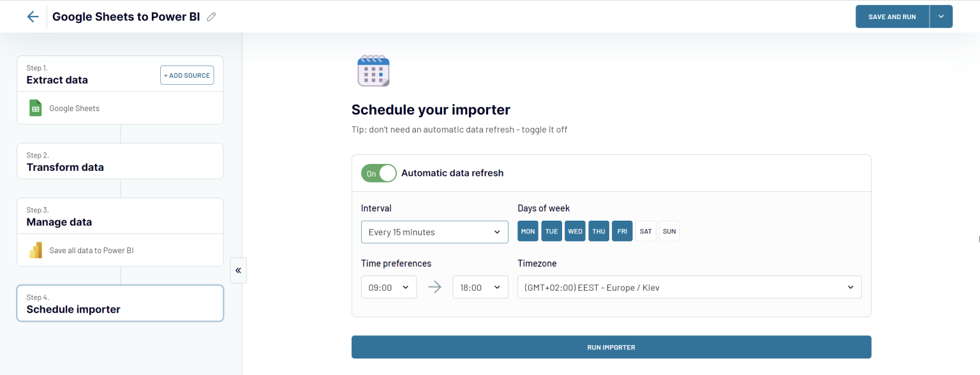This screenshot has height=375, width=980.
Task: Click the calendar icon above the schedule heading
Action: coord(373,70)
